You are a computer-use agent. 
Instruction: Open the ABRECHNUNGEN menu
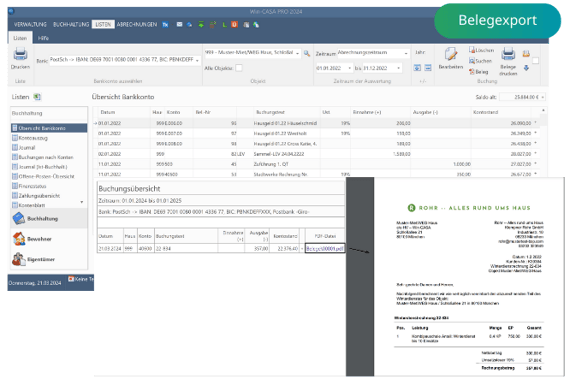(137, 24)
